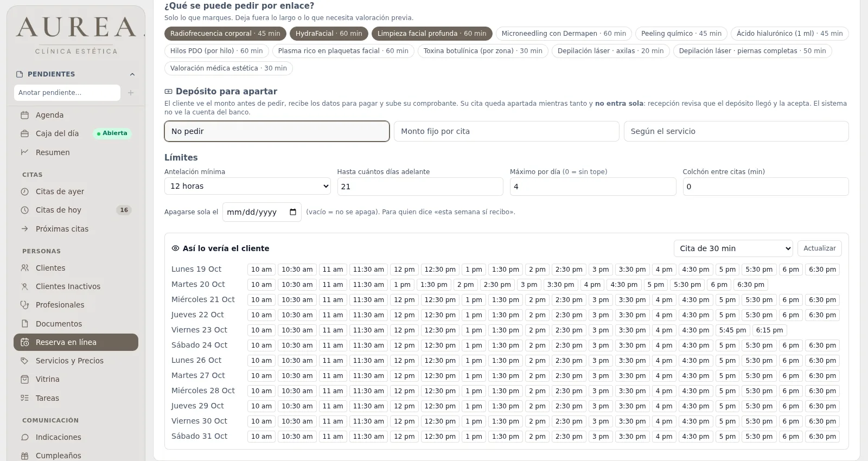Click the Hasta cuántos días adelante field

[x=420, y=187]
